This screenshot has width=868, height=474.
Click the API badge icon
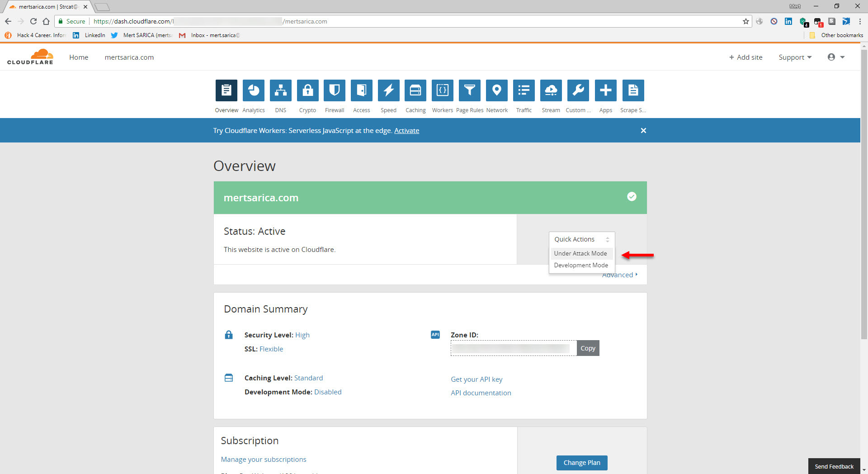click(x=435, y=335)
